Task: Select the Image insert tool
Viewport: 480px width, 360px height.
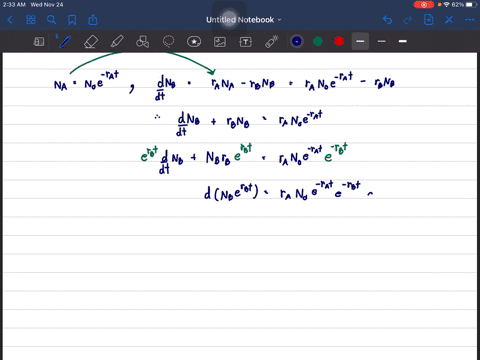Action: [x=220, y=42]
